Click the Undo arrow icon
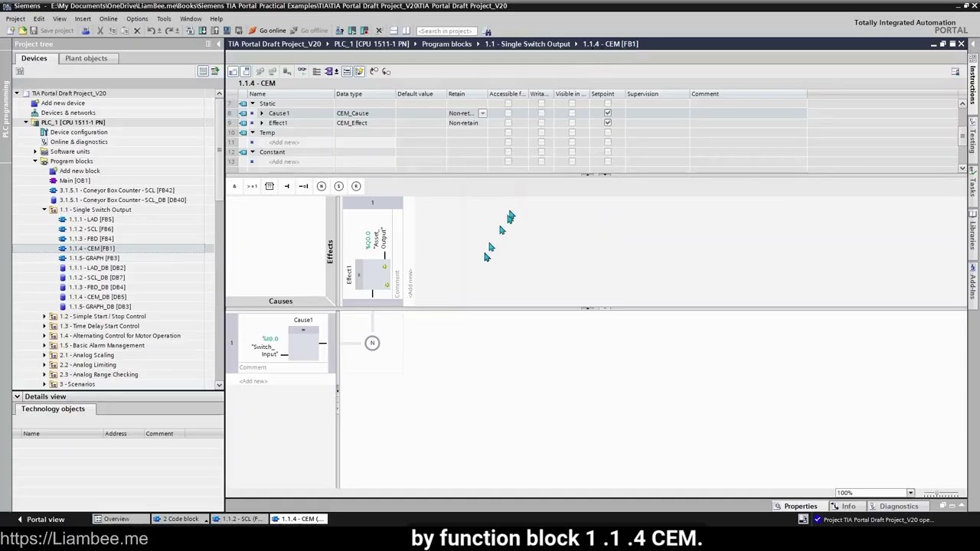Viewport: 980px width, 551px height. [151, 31]
